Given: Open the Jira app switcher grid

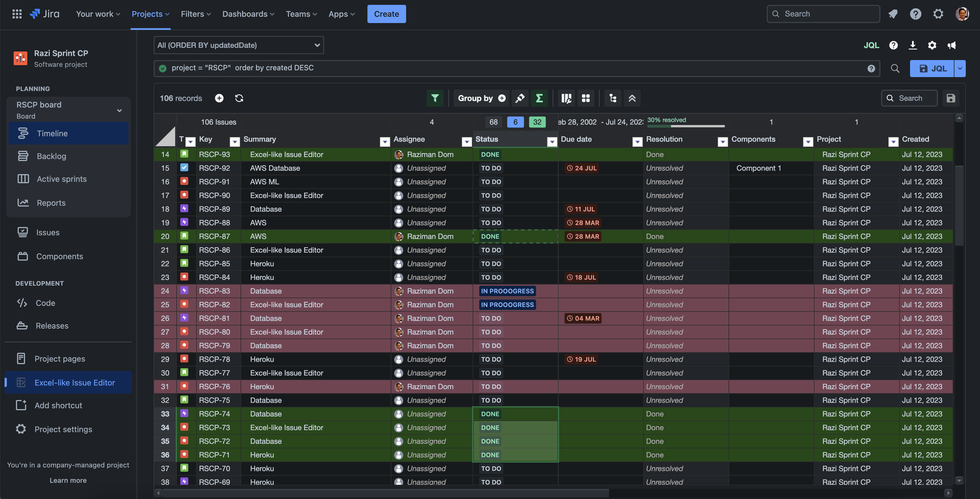Looking at the screenshot, I should [17, 14].
